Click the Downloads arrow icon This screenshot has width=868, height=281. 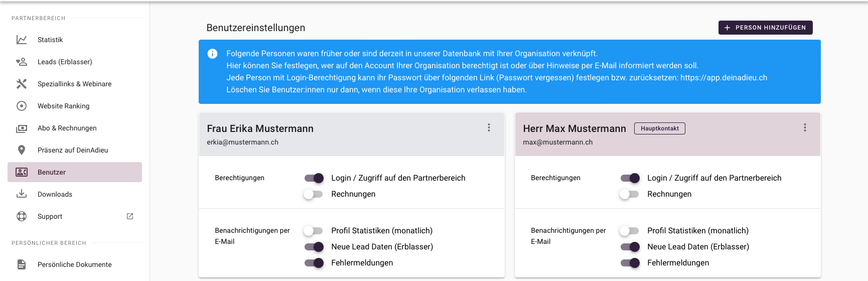pyautogui.click(x=22, y=194)
